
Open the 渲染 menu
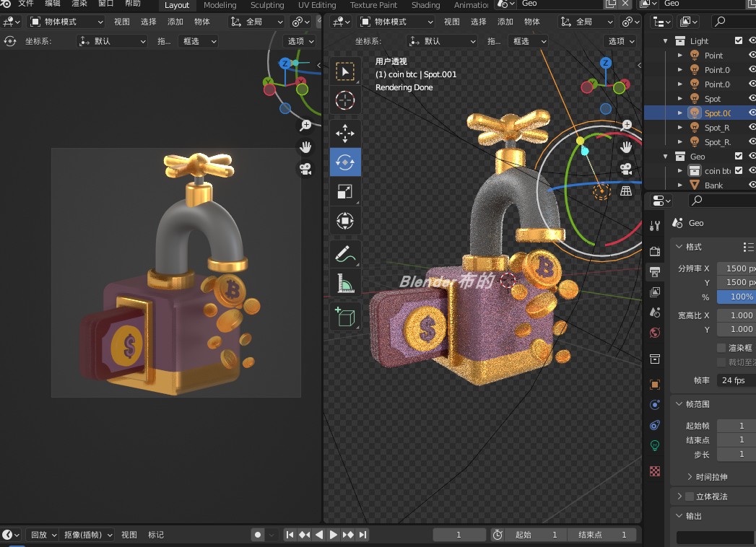(79, 4)
